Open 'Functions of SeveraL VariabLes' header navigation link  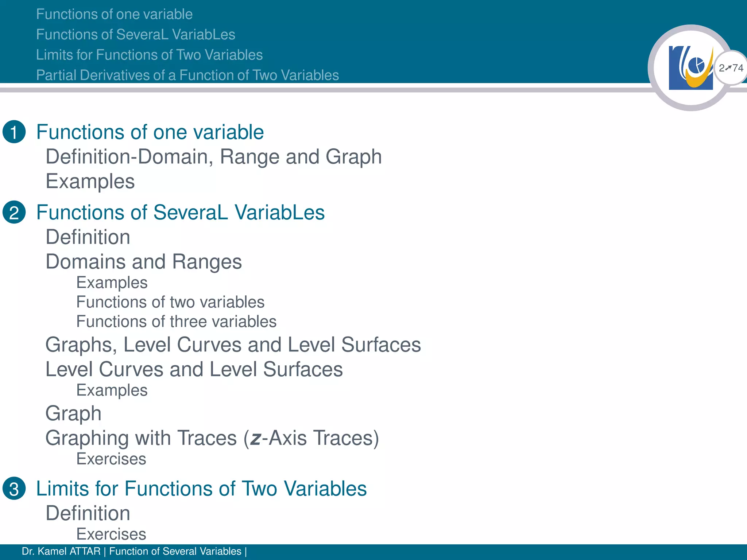click(136, 35)
